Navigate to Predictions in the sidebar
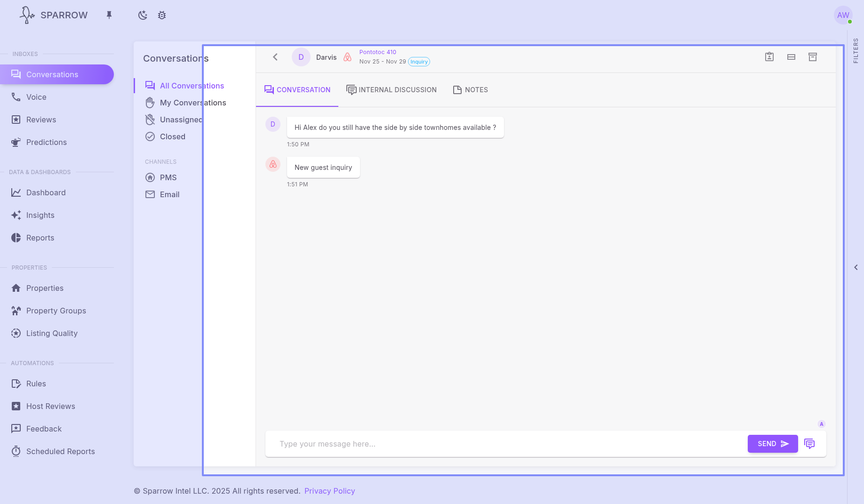This screenshot has height=504, width=864. pyautogui.click(x=46, y=142)
